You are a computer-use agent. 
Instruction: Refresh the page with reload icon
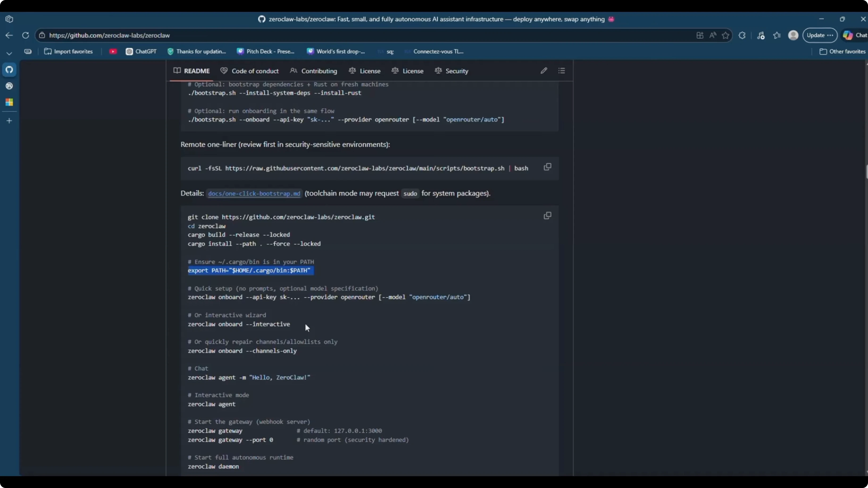click(x=26, y=35)
